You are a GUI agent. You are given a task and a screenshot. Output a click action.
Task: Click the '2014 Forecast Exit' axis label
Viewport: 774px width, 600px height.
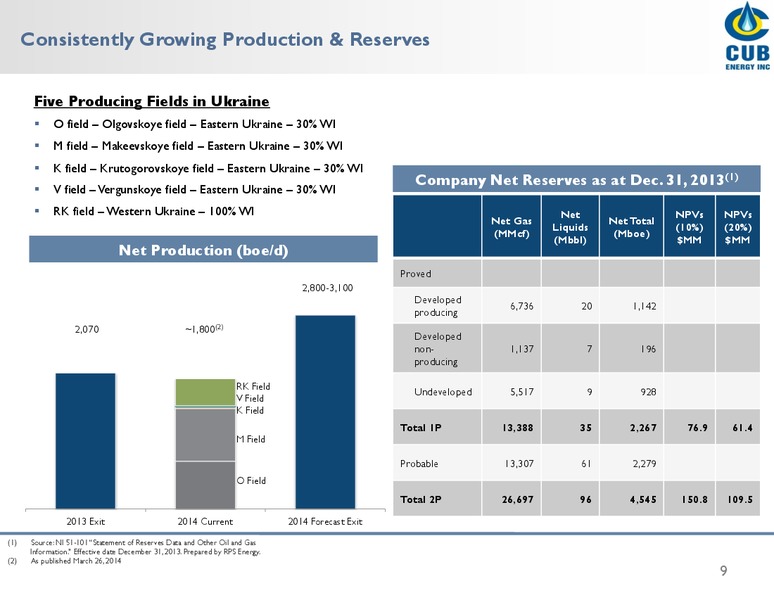point(325,522)
